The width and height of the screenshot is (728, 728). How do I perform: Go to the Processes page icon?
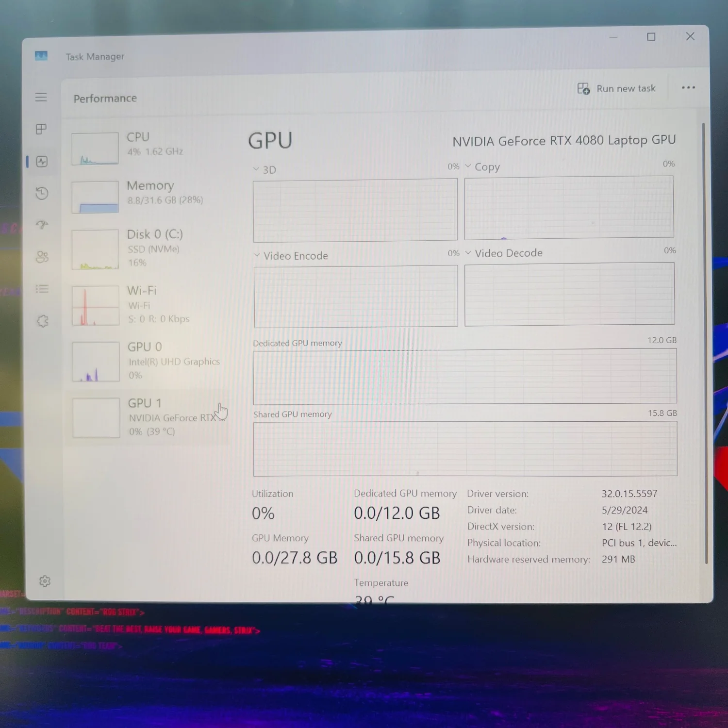pyautogui.click(x=41, y=129)
